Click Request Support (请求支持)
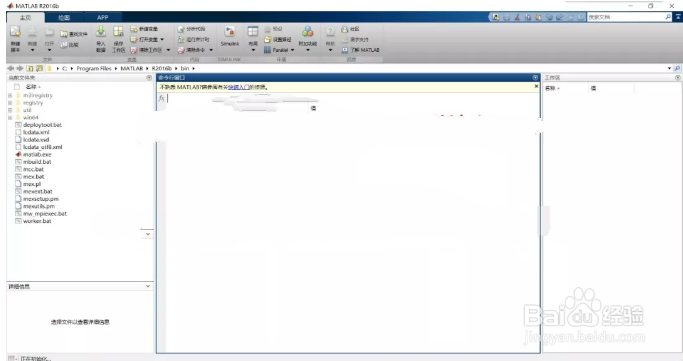This screenshot has height=361, width=683. click(355, 39)
